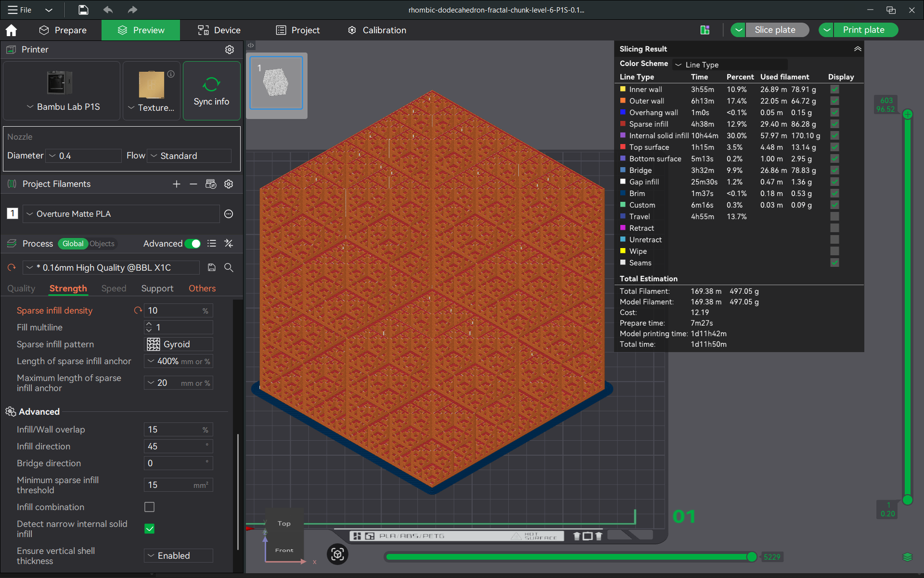
Task: Hide Inner wall lines in display
Action: point(834,90)
